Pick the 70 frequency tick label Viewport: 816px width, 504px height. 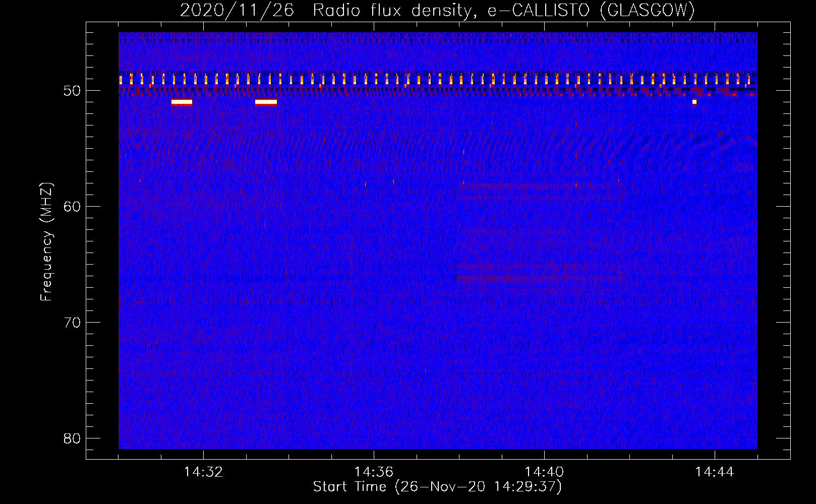[x=73, y=323]
